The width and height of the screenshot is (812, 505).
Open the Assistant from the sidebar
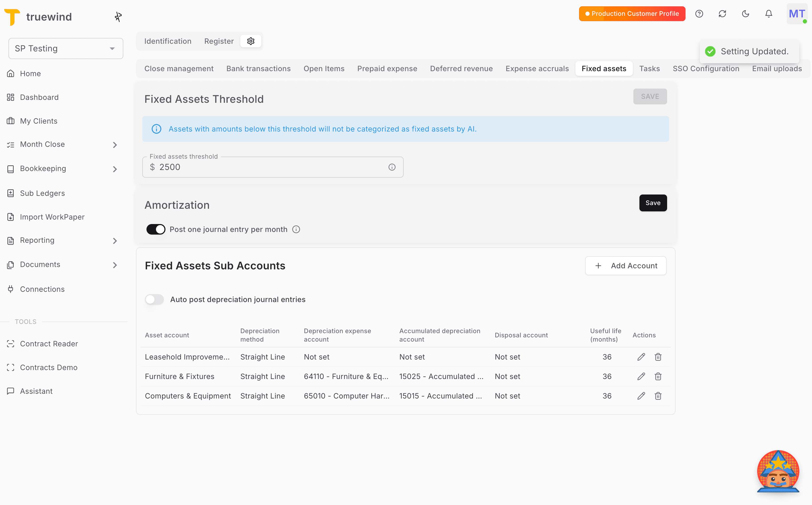pyautogui.click(x=36, y=391)
